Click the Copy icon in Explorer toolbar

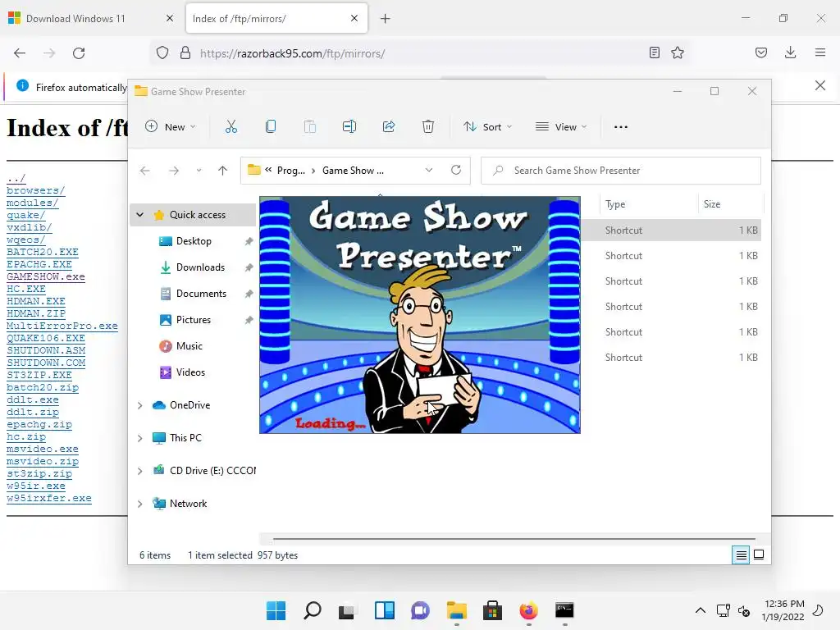coord(271,127)
